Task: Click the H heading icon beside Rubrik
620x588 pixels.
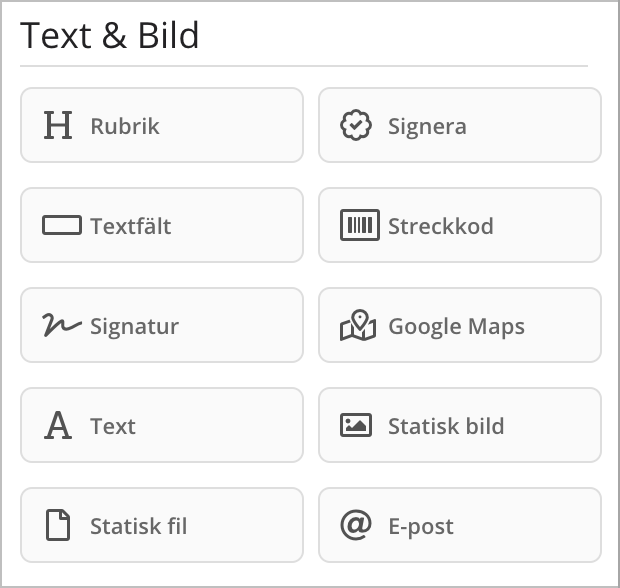Action: 58,125
